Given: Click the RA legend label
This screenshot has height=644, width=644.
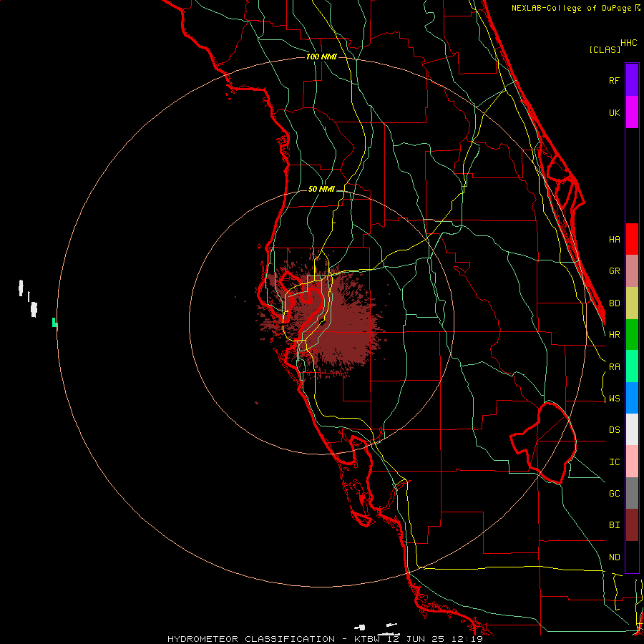Looking at the screenshot, I should tap(614, 366).
